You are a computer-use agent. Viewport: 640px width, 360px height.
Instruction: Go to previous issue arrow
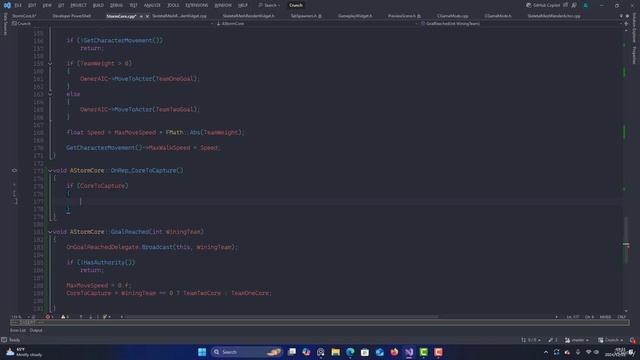tap(81, 317)
